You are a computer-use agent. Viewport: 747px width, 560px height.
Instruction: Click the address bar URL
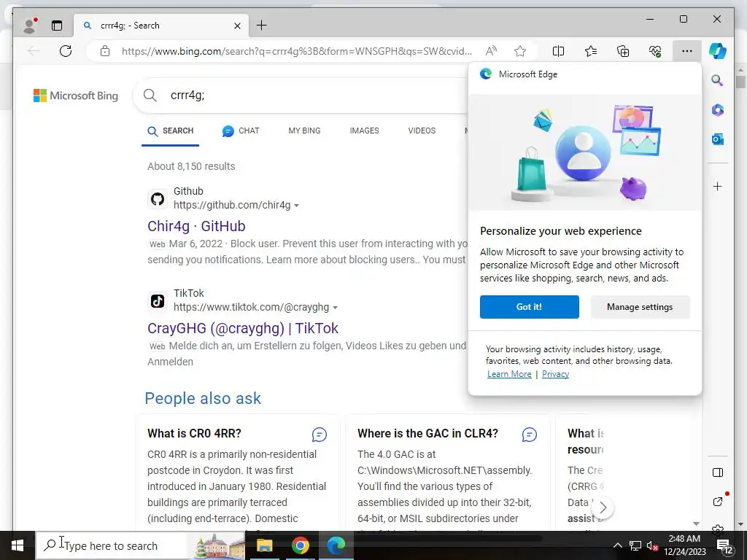(296, 51)
